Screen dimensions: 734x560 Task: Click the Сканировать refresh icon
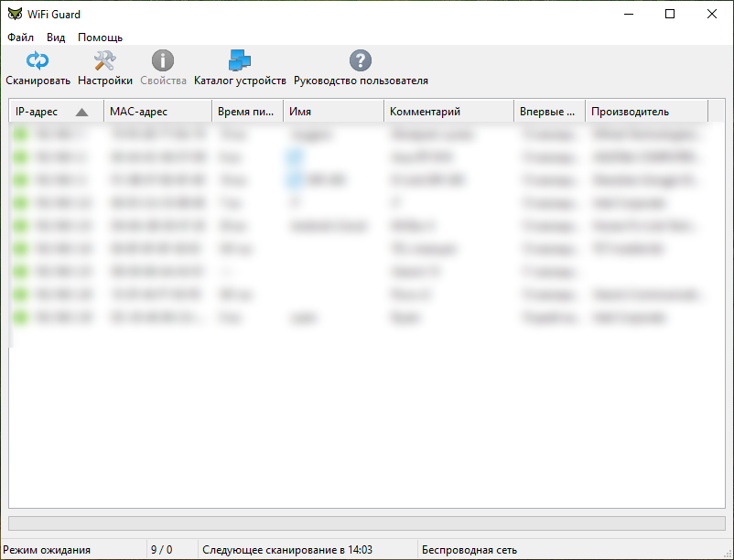38,61
